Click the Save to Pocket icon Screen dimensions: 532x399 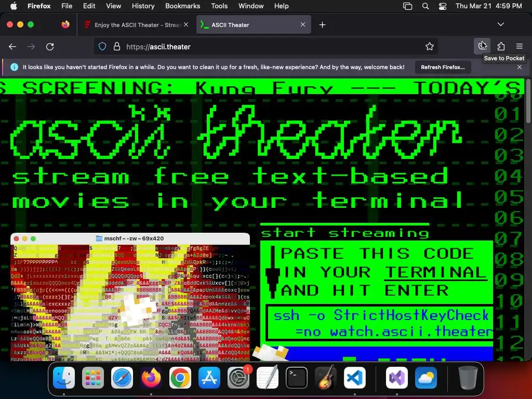(482, 46)
